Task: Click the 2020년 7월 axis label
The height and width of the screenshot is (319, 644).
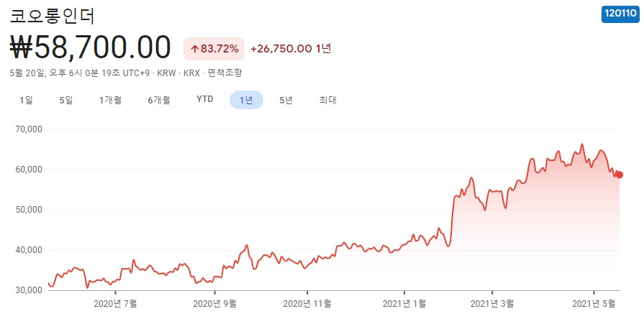Action: pyautogui.click(x=115, y=304)
